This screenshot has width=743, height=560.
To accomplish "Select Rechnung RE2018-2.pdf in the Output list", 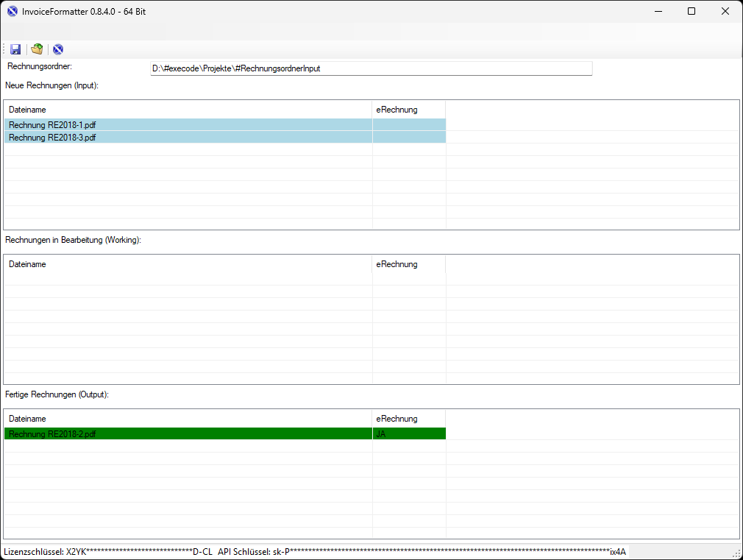I will pyautogui.click(x=52, y=434).
